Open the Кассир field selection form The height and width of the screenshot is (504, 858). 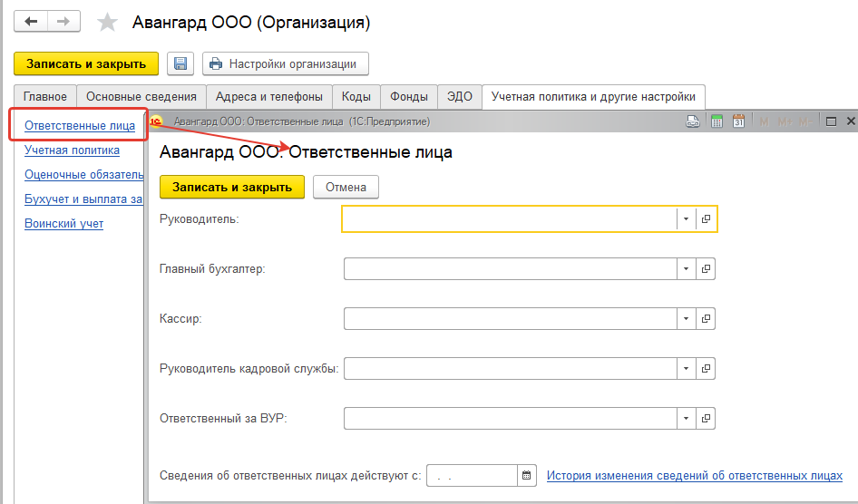tap(706, 319)
